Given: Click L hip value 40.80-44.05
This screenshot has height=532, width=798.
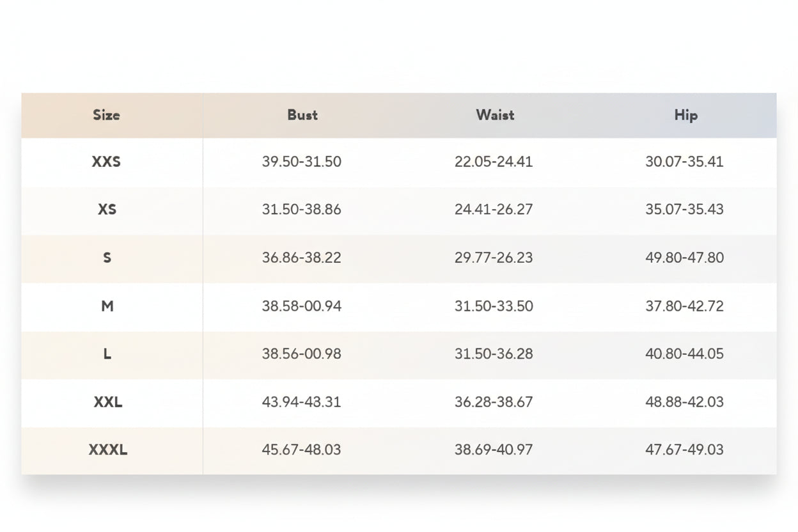Looking at the screenshot, I should click(x=684, y=354).
